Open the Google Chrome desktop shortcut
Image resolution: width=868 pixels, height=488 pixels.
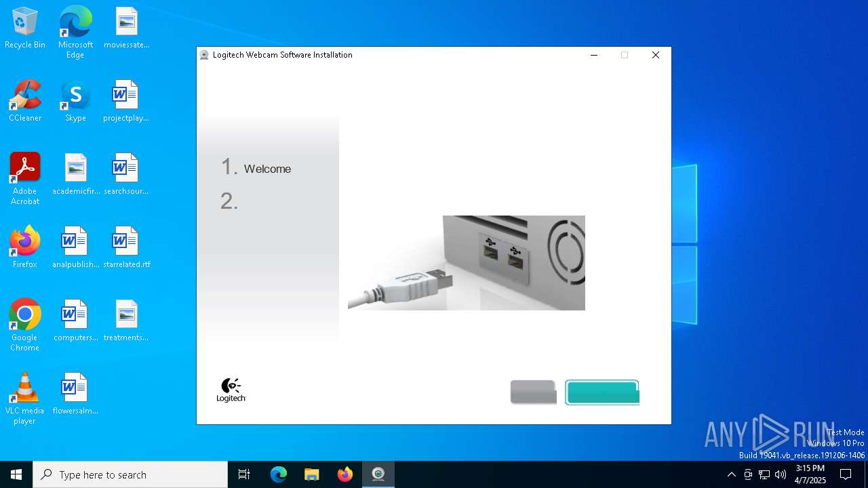click(25, 325)
